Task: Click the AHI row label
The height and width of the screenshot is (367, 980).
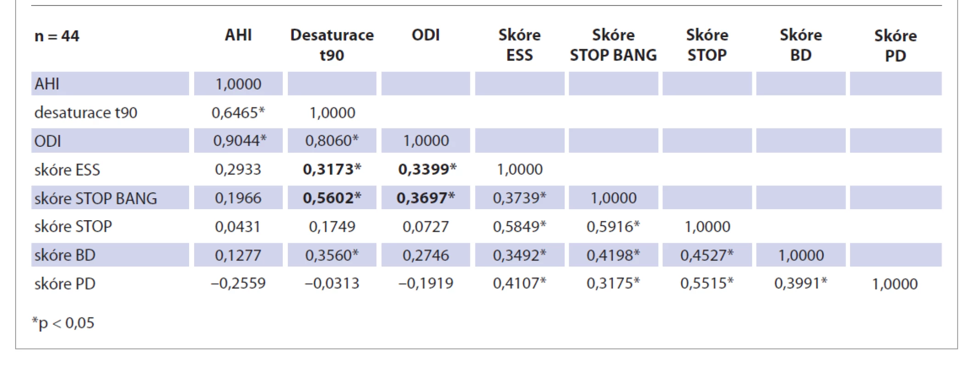Action: (47, 84)
